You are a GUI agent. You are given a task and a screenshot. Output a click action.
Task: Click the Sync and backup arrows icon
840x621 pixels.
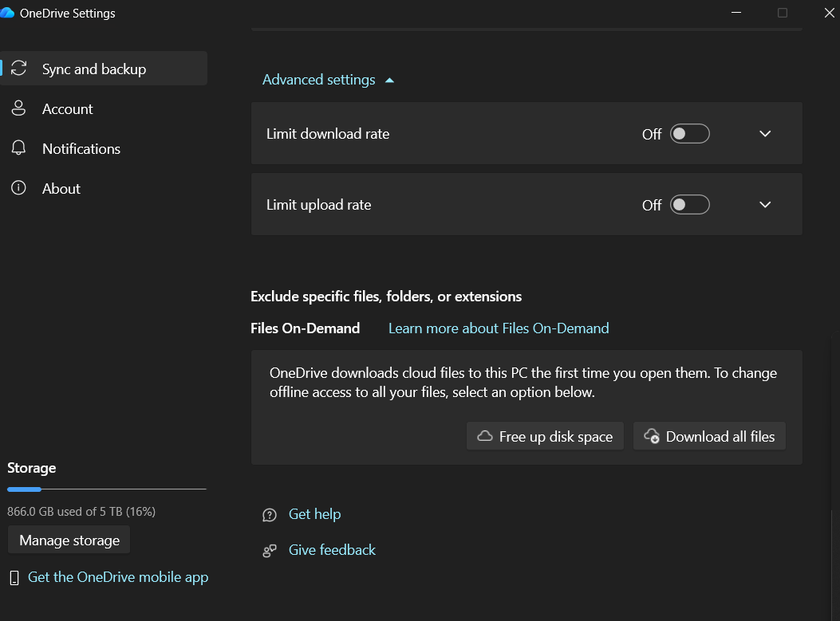pyautogui.click(x=18, y=69)
